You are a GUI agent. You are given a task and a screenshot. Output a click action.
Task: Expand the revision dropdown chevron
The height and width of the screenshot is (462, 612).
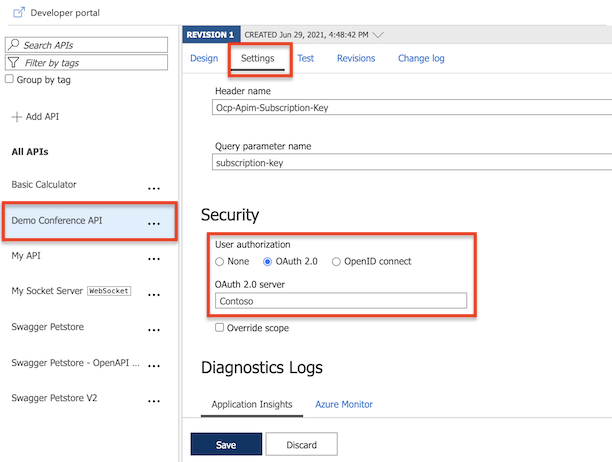tap(378, 34)
